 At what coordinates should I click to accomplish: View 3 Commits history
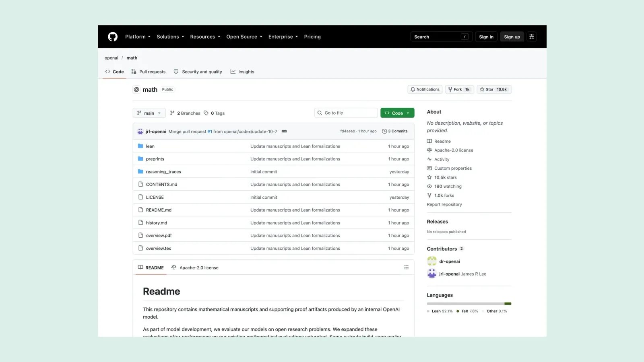395,131
